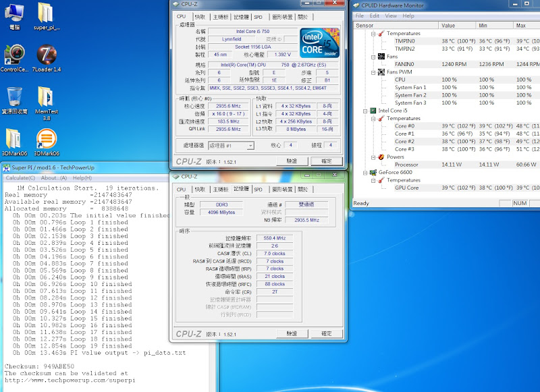The image size is (540, 392).
Task: Collapse the Powers node
Action: pyautogui.click(x=373, y=157)
